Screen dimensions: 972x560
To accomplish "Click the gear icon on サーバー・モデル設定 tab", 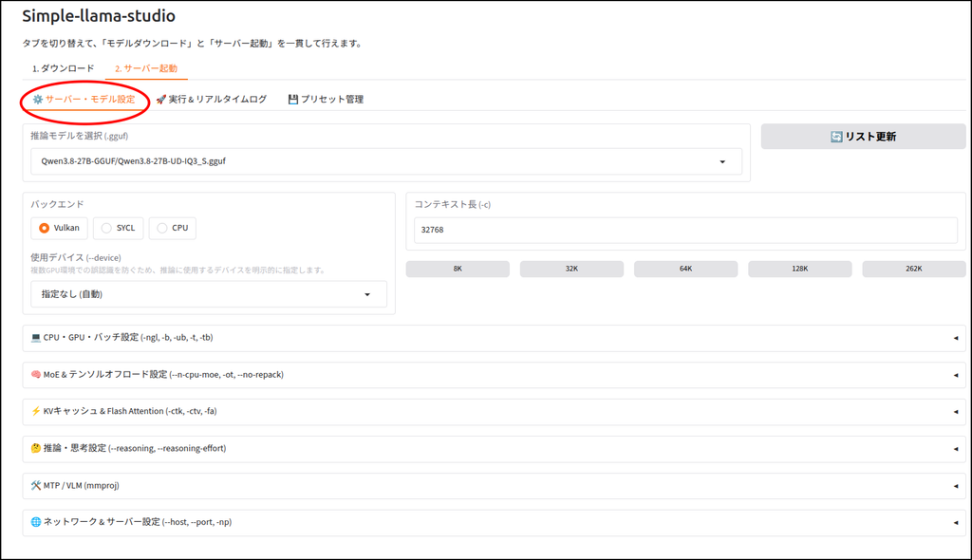I will (38, 100).
